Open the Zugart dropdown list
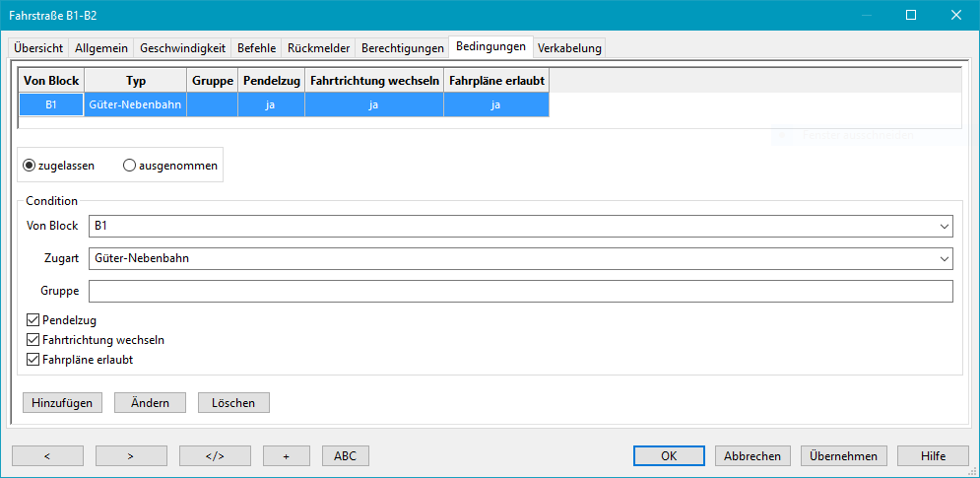The height and width of the screenshot is (478, 980). (944, 258)
